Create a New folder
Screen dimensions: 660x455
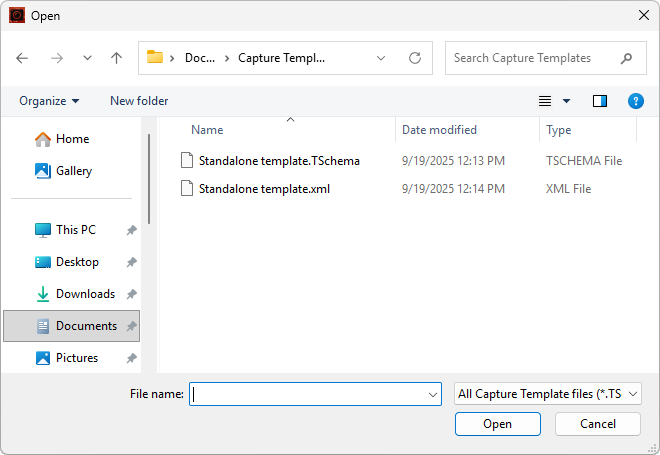point(139,101)
